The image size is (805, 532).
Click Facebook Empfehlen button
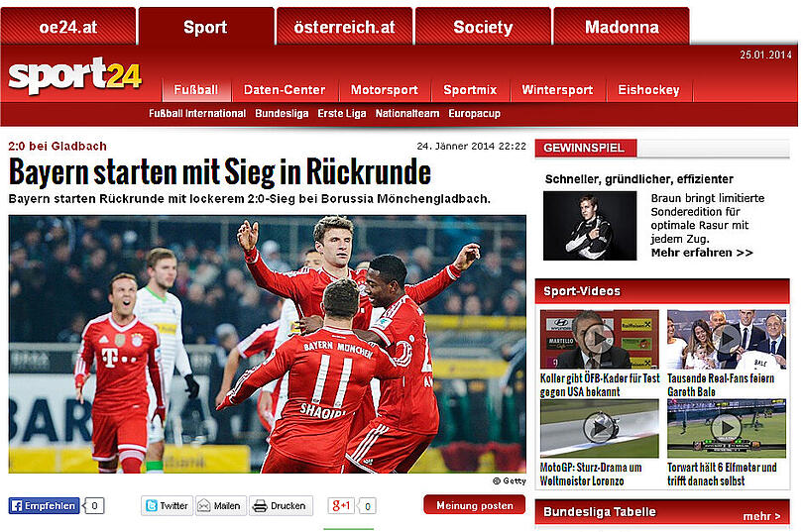click(x=45, y=506)
